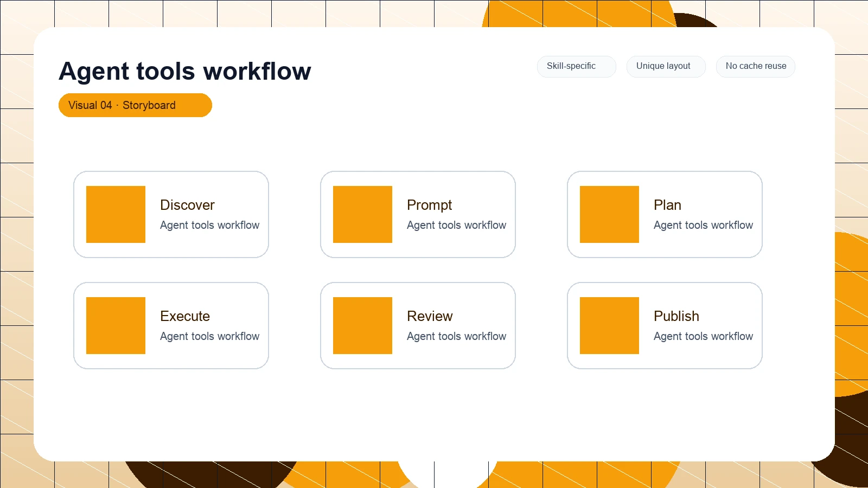Click the Plan card title

667,205
